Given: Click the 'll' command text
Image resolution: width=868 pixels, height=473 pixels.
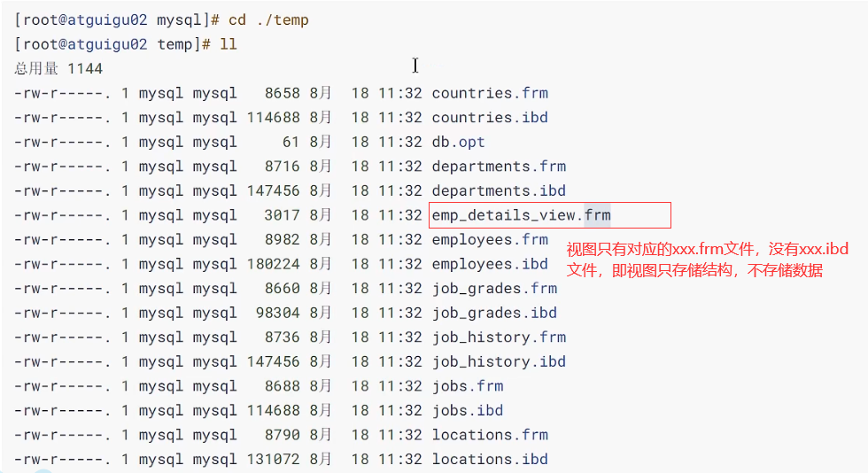Looking at the screenshot, I should click(229, 44).
